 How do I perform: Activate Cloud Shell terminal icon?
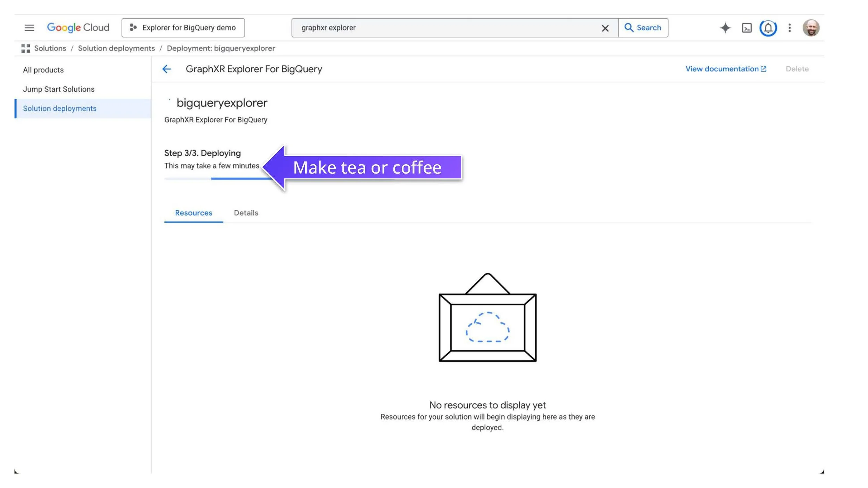point(746,28)
